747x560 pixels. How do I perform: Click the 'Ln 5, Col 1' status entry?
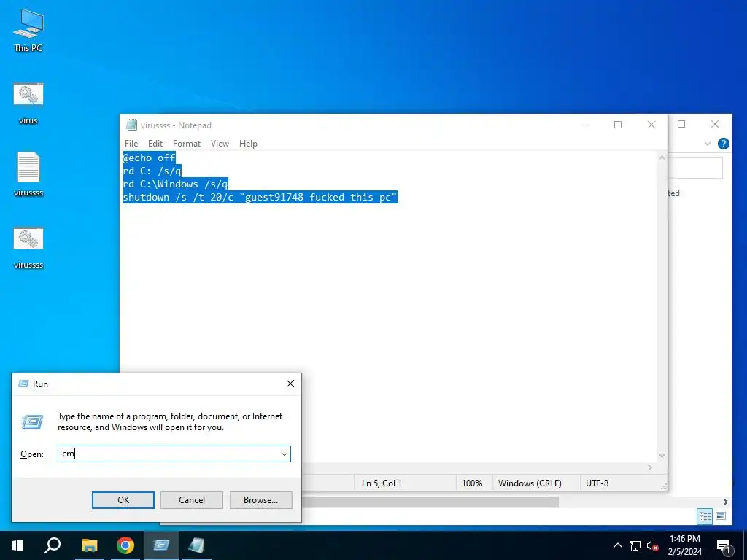tap(382, 483)
